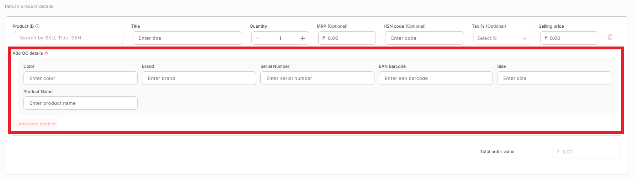Click the Selling price field
This screenshot has height=179, width=644.
point(569,38)
